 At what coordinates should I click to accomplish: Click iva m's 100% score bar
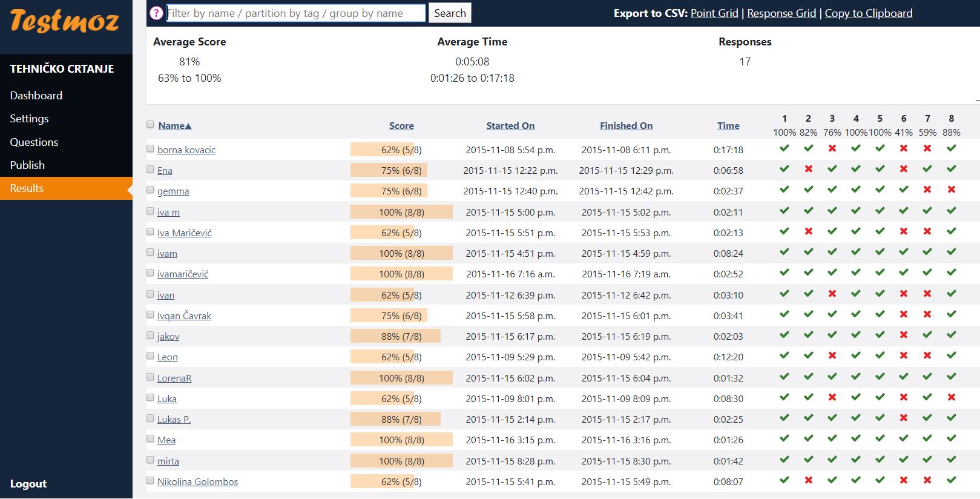click(401, 212)
